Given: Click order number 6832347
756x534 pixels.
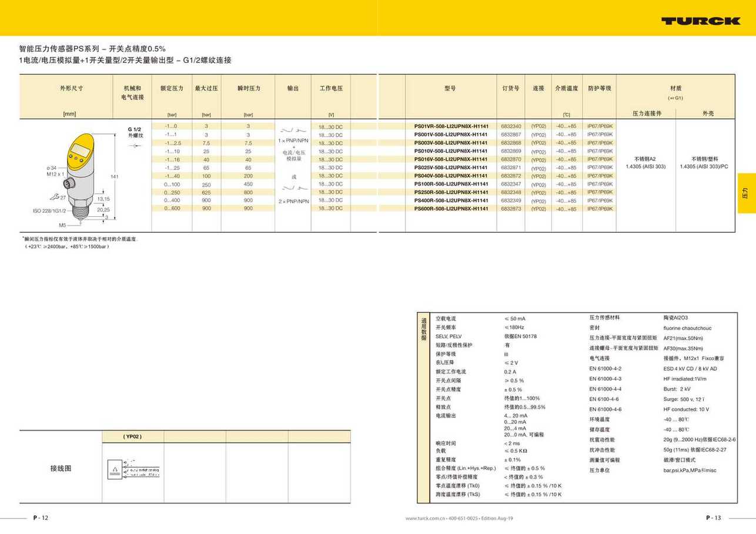Looking at the screenshot, I should tap(511, 184).
